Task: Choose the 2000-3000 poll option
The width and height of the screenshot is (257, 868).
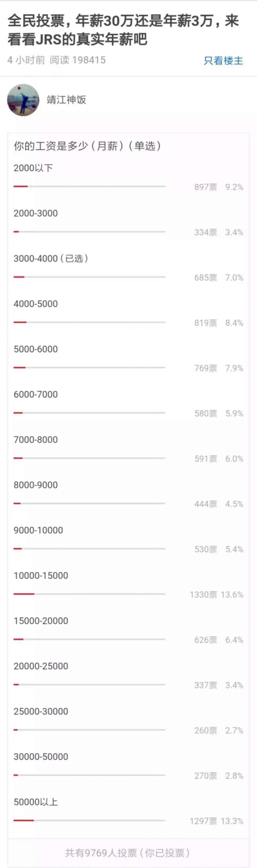Action: 36,213
